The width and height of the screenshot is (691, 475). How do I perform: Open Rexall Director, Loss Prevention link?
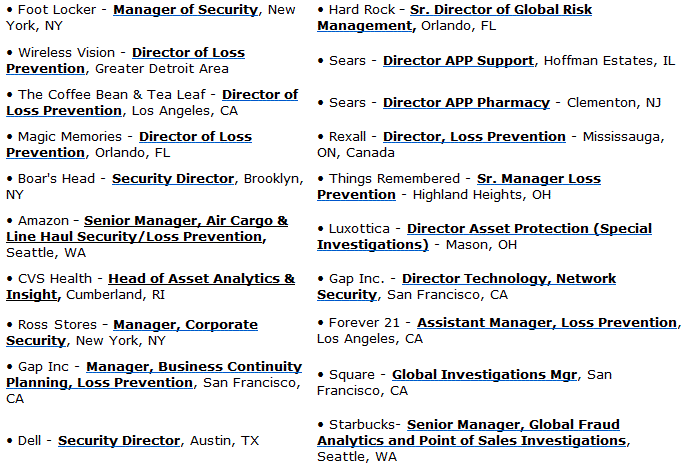[474, 137]
